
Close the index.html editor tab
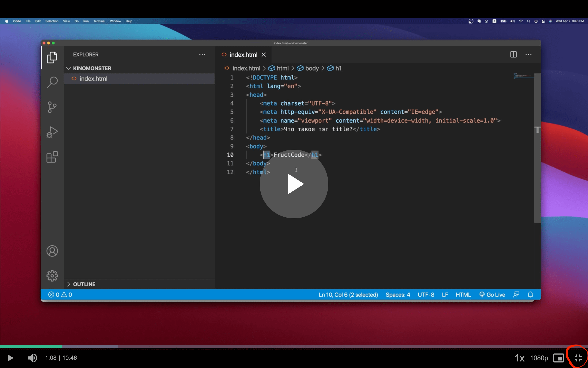264,55
